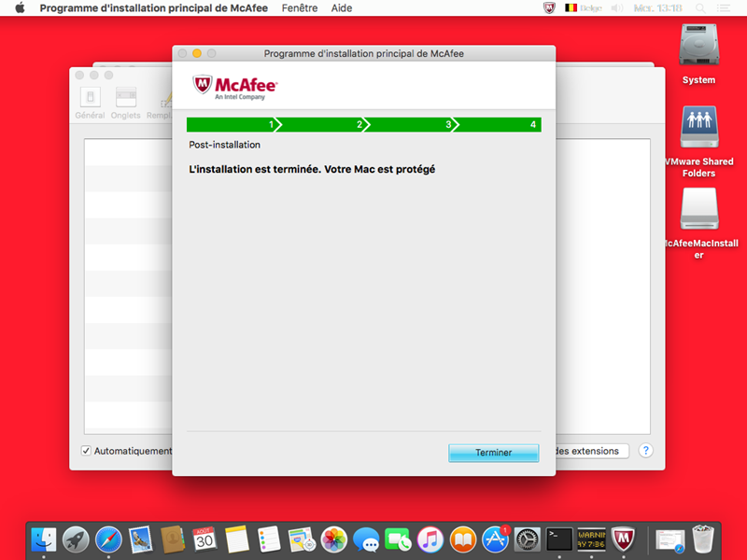Click the help question mark button
This screenshot has height=560, width=747.
point(645,450)
